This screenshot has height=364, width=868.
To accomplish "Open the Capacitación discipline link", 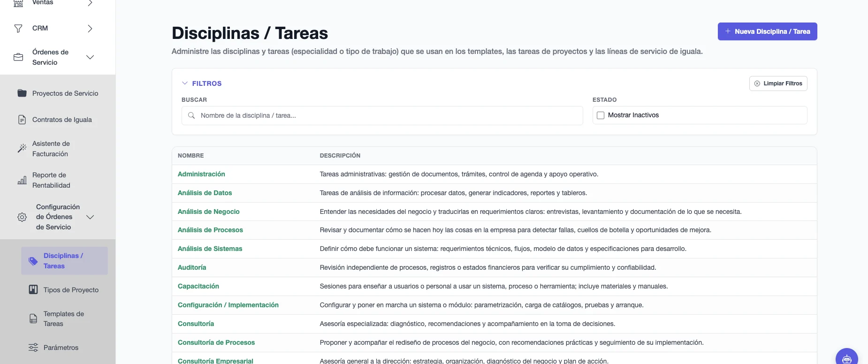I will pyautogui.click(x=198, y=286).
